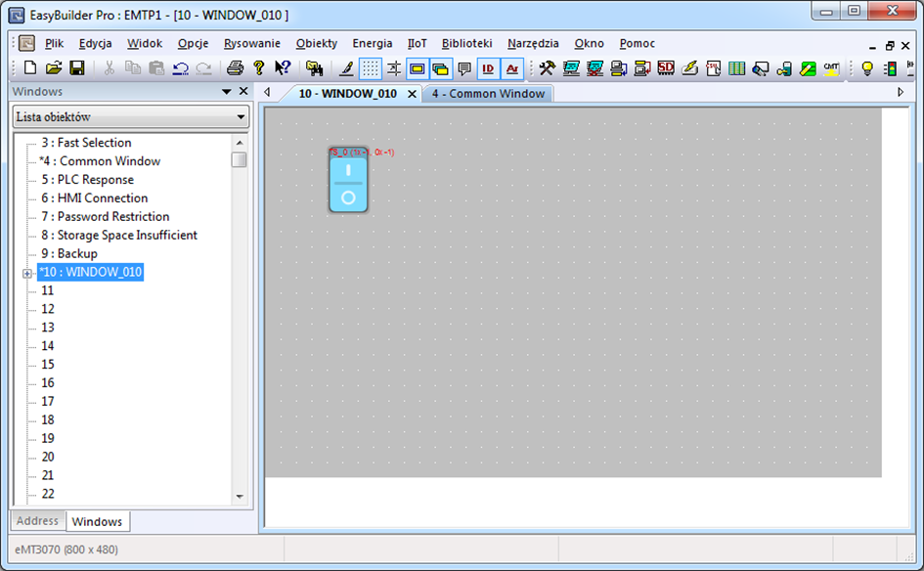Open the Windows panel options arrow
Screen dimensions: 924x571
226,91
